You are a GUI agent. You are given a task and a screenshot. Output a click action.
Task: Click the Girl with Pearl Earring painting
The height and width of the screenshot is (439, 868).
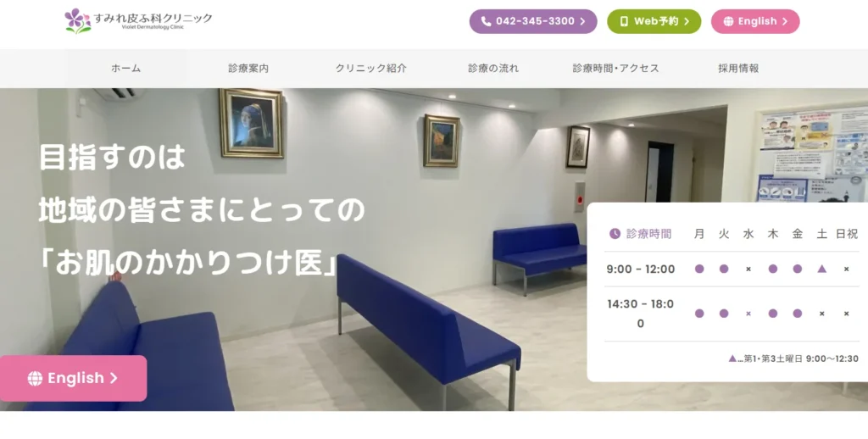251,123
